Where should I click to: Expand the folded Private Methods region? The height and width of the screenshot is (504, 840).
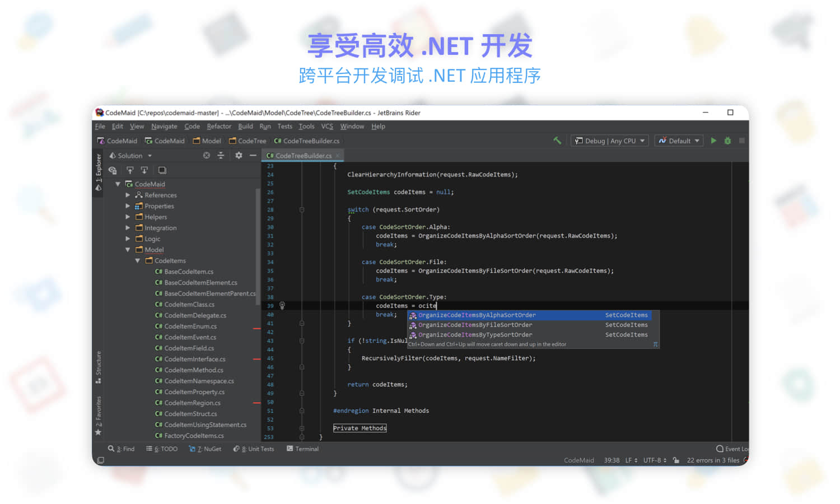pyautogui.click(x=360, y=428)
